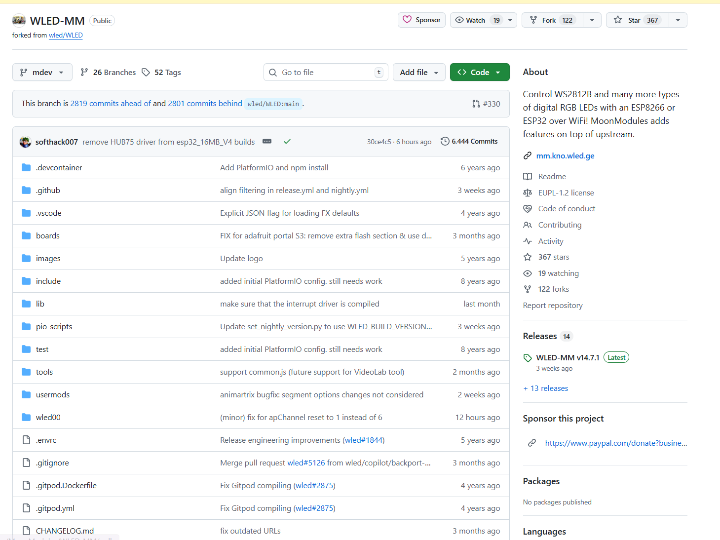The width and height of the screenshot is (720, 540).
Task: Open the .gitignore file
Action: 53,463
